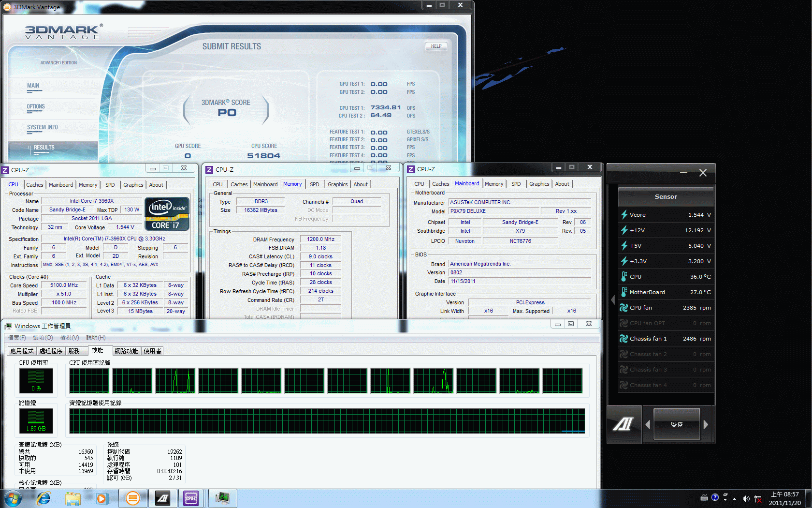Click the Chassis fan 2 icon
Screen dimensions: 812x508
click(x=624, y=354)
